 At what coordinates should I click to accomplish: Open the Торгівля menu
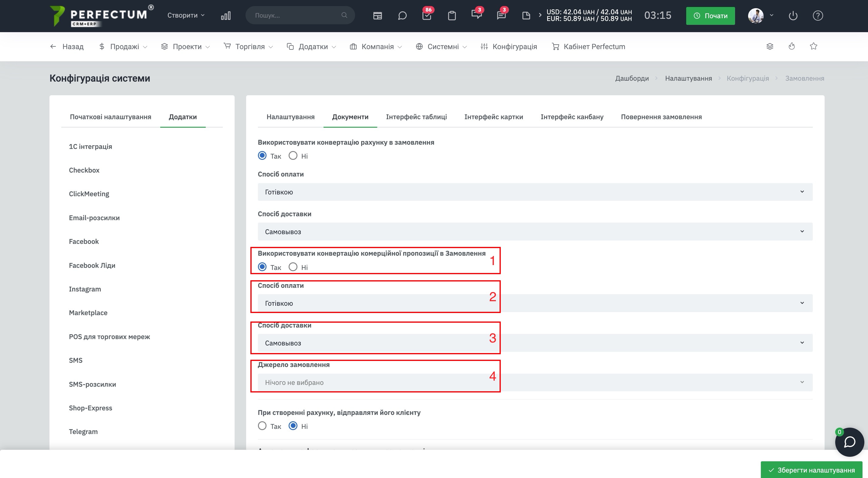click(248, 46)
